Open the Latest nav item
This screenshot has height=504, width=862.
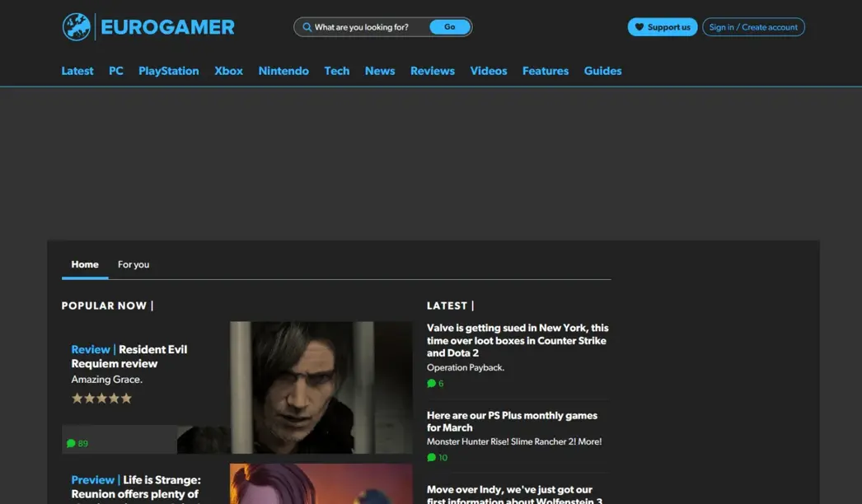[77, 71]
